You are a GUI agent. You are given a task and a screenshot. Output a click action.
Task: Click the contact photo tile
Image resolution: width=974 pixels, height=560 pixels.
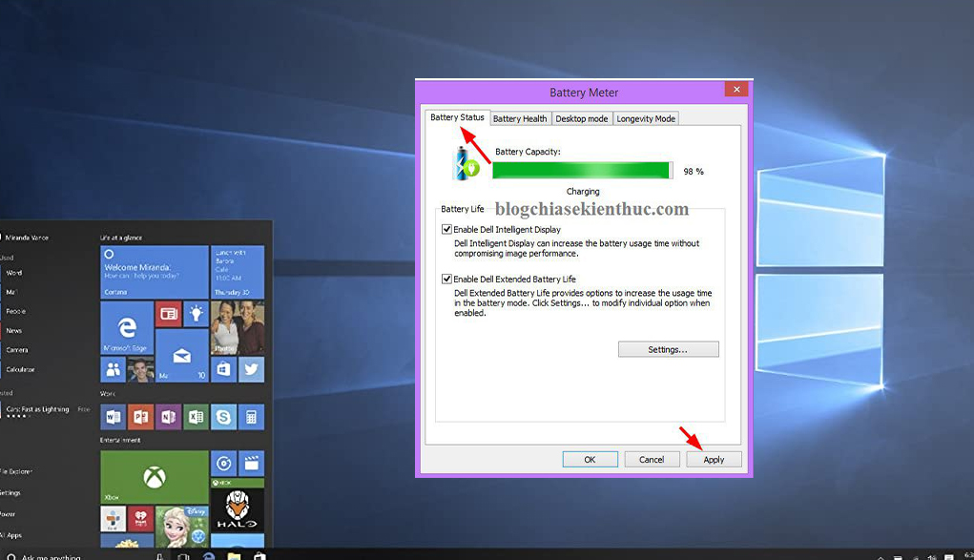pyautogui.click(x=140, y=370)
